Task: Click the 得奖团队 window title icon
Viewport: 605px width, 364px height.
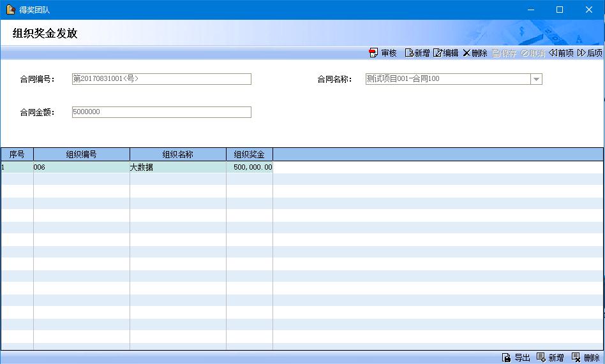Action: coord(10,10)
